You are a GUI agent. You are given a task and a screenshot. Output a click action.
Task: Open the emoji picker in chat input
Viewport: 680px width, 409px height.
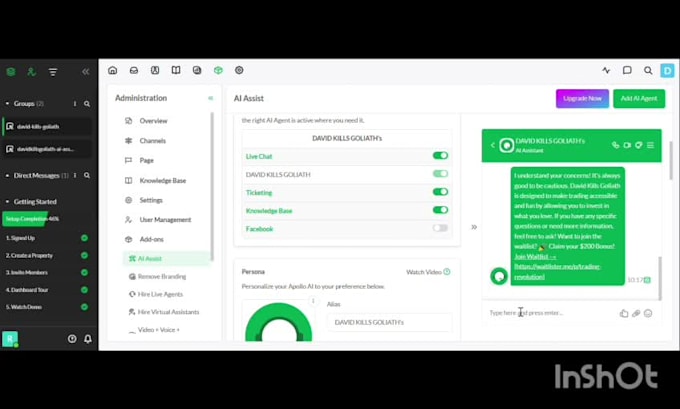(x=648, y=313)
